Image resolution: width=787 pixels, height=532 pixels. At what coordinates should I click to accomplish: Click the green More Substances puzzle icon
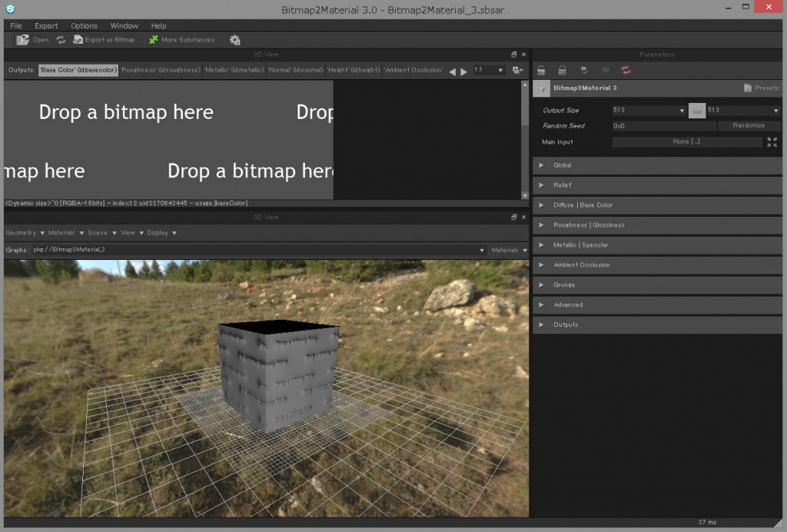click(x=155, y=39)
